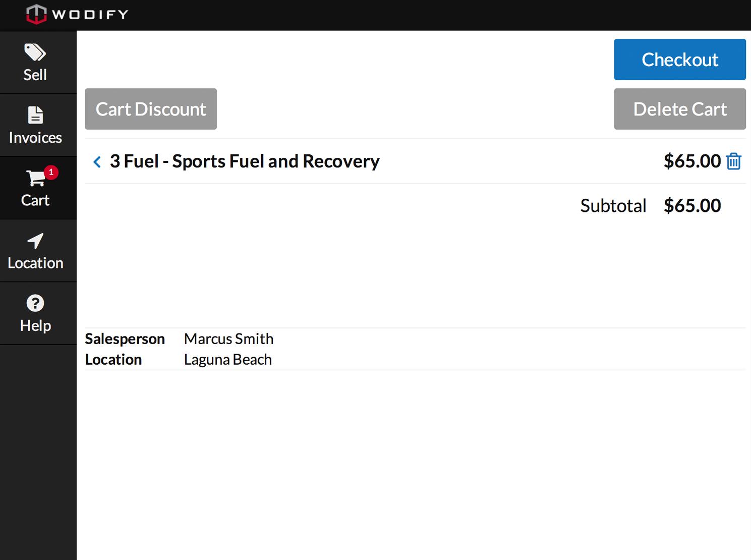Open the Location arrow icon
The width and height of the screenshot is (751, 560).
coord(35,241)
